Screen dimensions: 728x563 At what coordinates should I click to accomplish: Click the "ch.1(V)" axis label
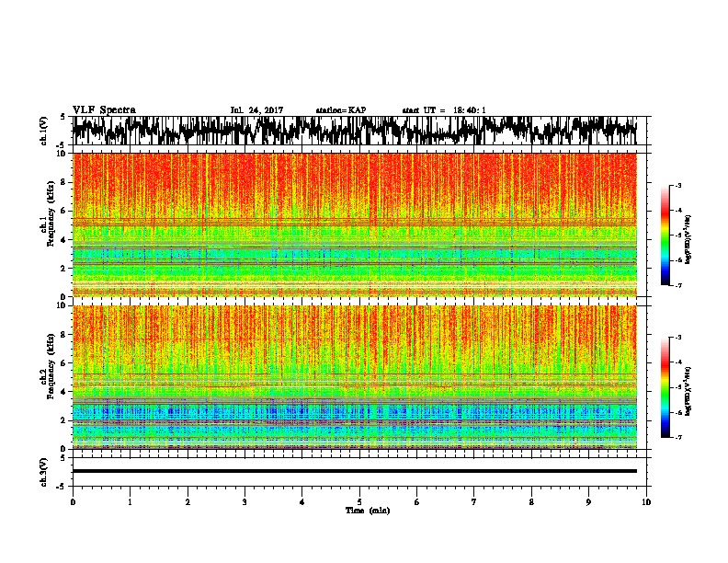(x=44, y=131)
